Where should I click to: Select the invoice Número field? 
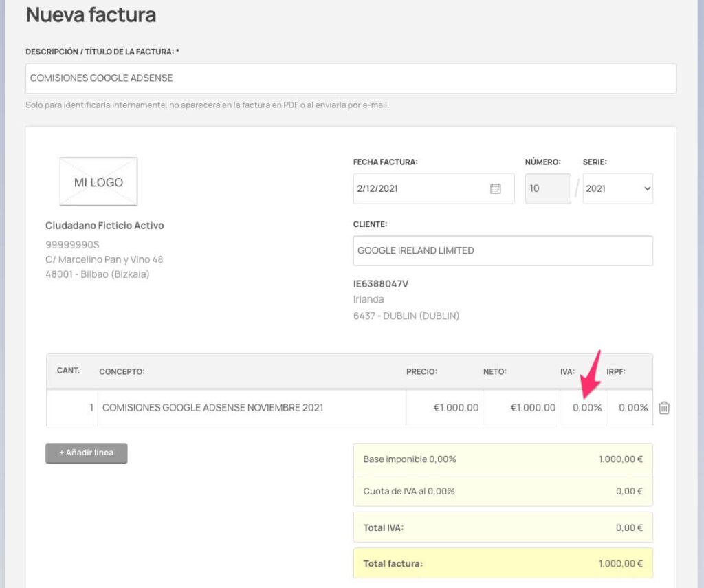pos(547,188)
